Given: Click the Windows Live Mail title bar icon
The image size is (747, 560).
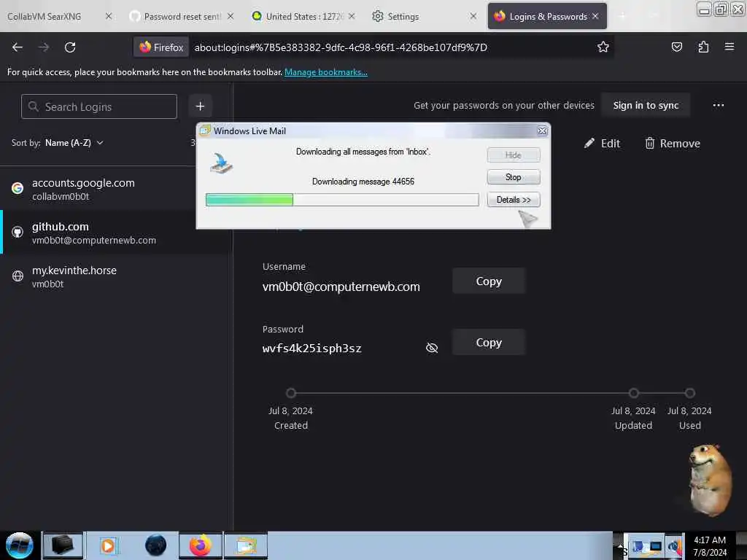Looking at the screenshot, I should [205, 131].
